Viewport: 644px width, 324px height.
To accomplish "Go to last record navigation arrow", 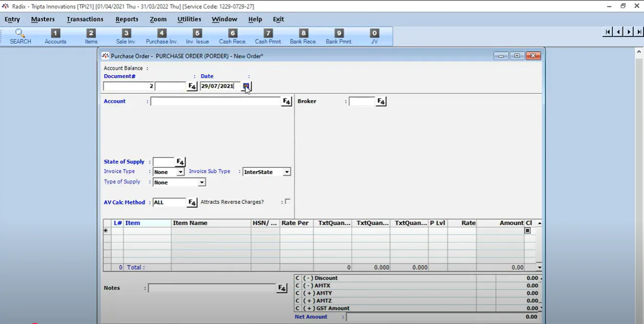I will tap(639, 32).
